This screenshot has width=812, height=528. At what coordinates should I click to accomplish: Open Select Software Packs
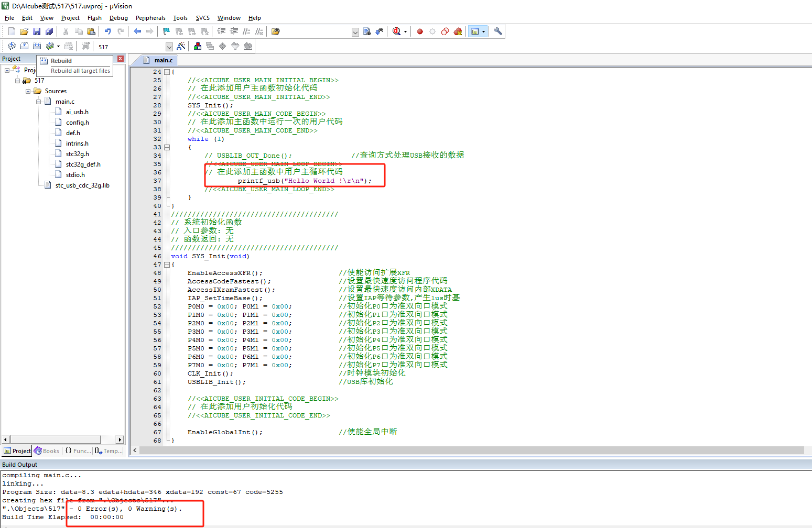click(x=235, y=46)
